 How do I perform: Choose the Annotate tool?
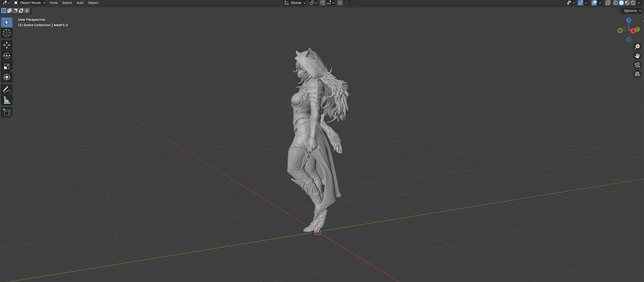(x=7, y=89)
